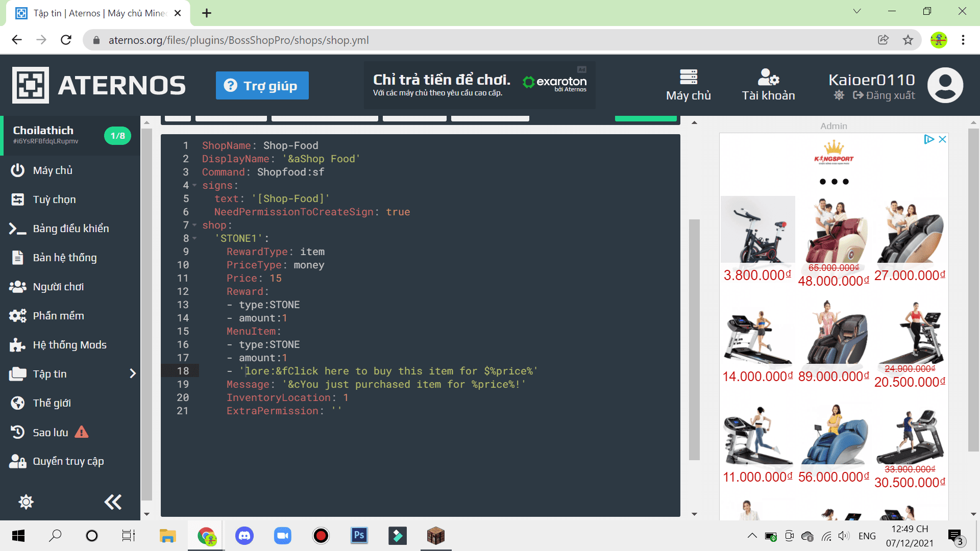The image size is (980, 551).
Task: Click the Máy chủ power icon in sidebar
Action: tap(18, 170)
